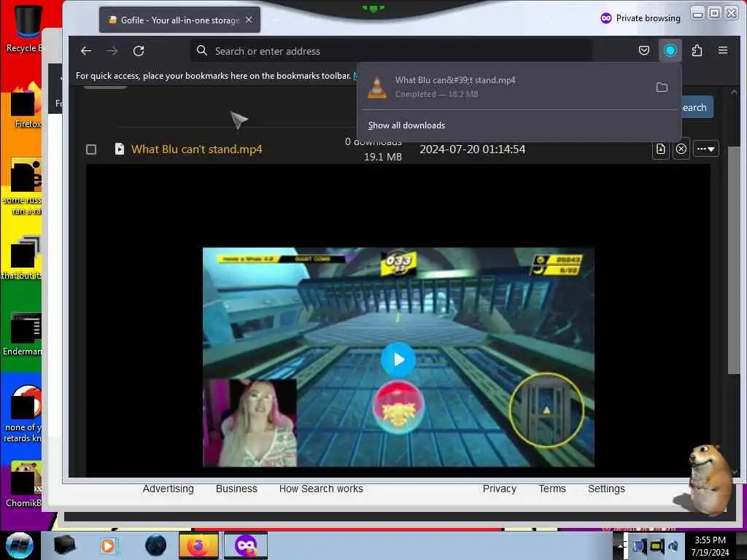Image resolution: width=747 pixels, height=560 pixels.
Task: Click the file date 2024-07-20 01:14:54
Action: [472, 149]
